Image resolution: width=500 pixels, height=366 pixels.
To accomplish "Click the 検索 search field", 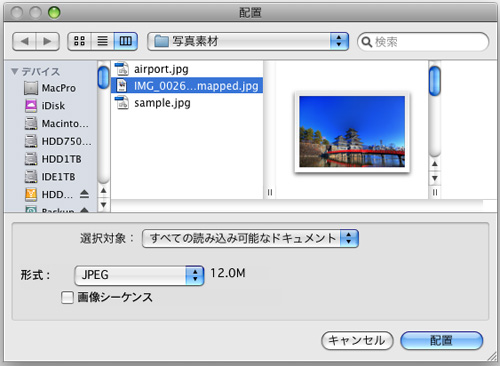I will (423, 42).
